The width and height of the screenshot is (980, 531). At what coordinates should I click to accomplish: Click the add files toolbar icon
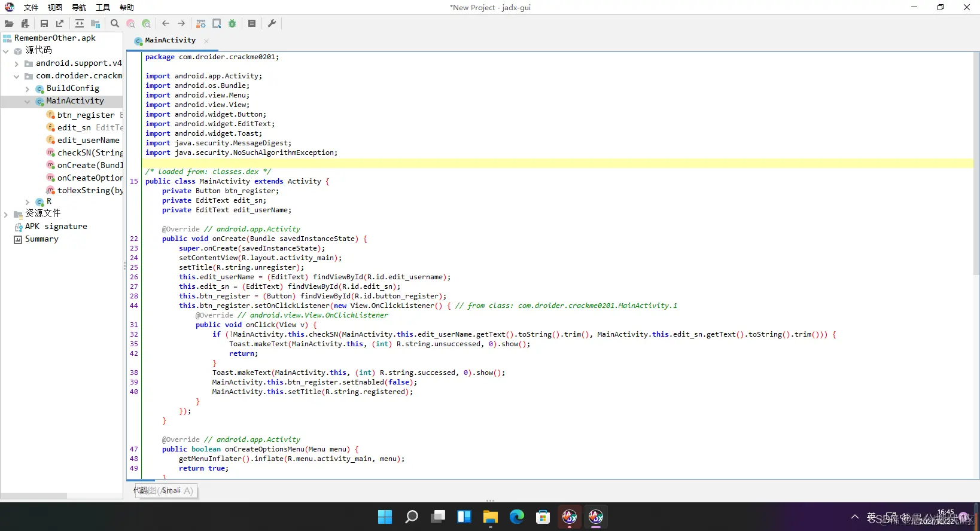[25, 23]
